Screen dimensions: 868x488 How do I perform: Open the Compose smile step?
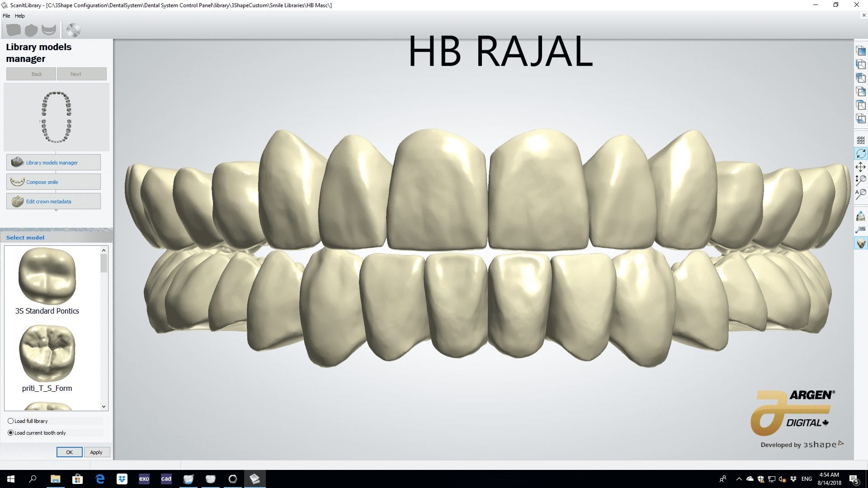coord(53,182)
